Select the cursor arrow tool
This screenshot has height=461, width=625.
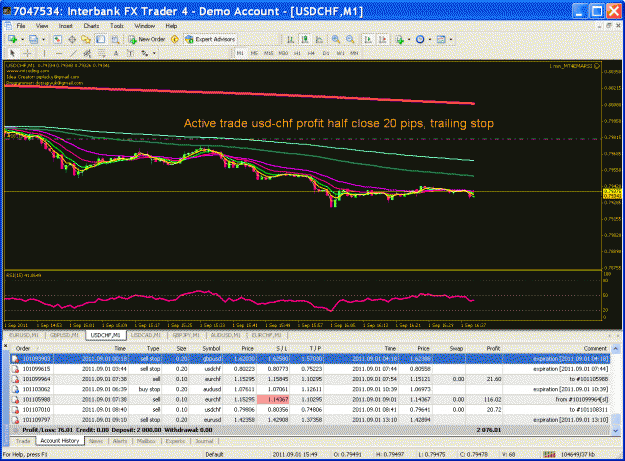click(12, 53)
